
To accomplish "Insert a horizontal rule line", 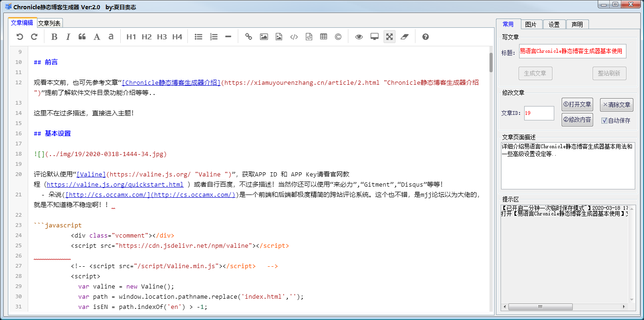I will coord(228,37).
